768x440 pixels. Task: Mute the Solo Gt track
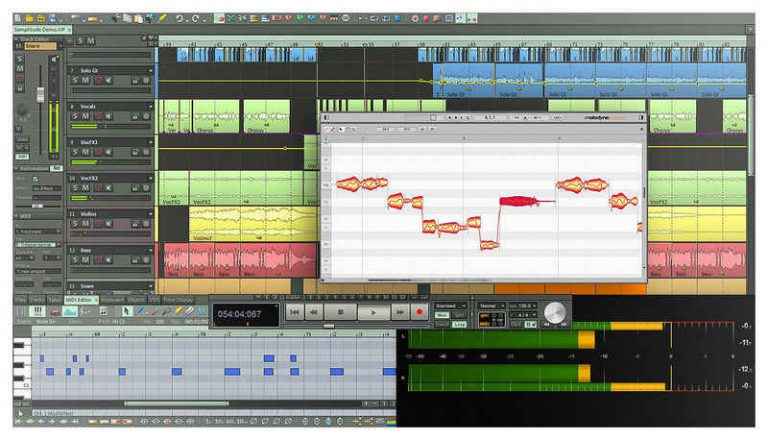click(86, 80)
